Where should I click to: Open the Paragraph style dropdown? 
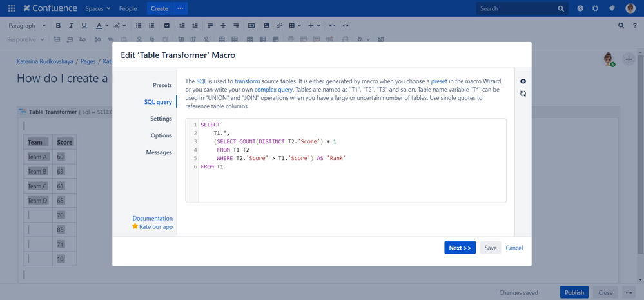tap(27, 26)
